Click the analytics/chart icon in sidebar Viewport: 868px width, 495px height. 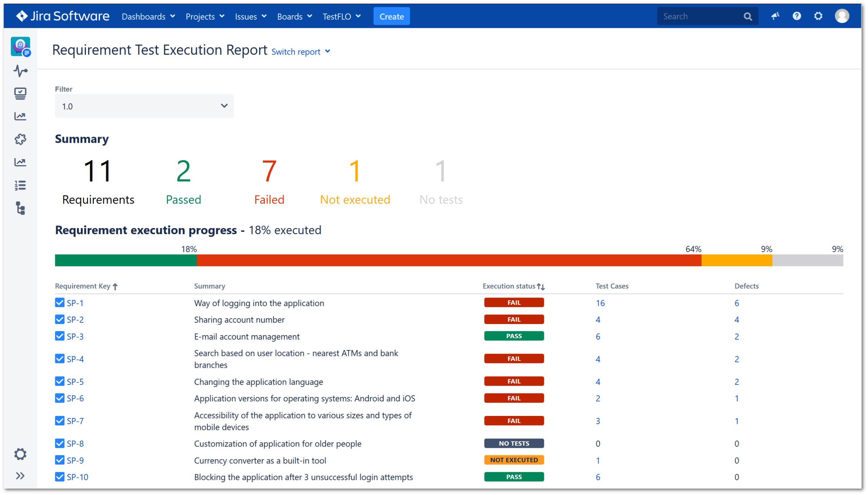click(x=21, y=116)
